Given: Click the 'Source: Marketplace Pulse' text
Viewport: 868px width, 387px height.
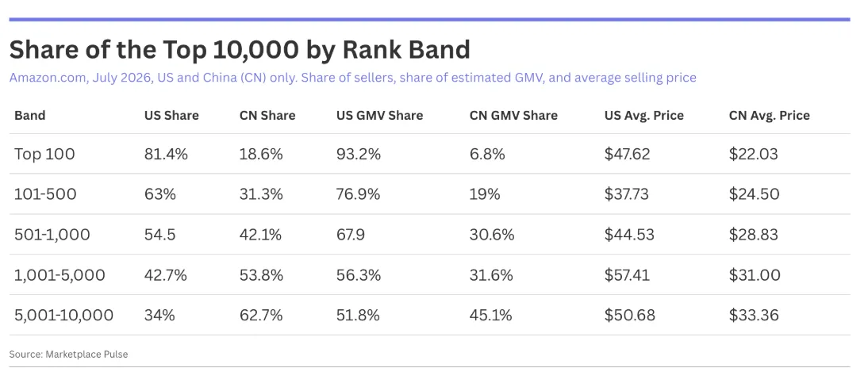Looking at the screenshot, I should (69, 354).
